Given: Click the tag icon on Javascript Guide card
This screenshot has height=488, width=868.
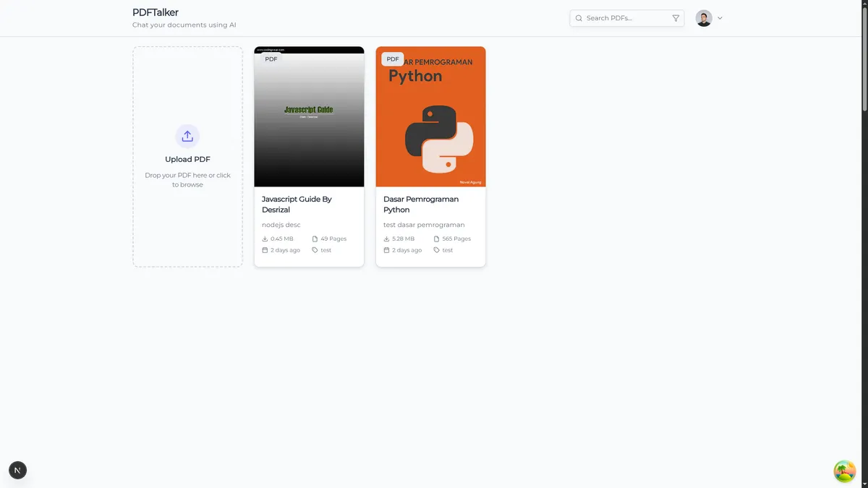Looking at the screenshot, I should click(315, 250).
